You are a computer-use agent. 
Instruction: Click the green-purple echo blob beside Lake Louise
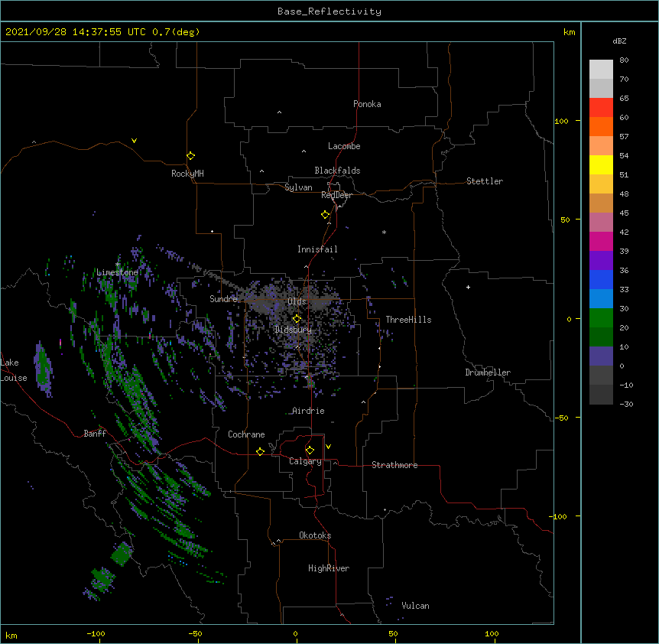click(44, 370)
